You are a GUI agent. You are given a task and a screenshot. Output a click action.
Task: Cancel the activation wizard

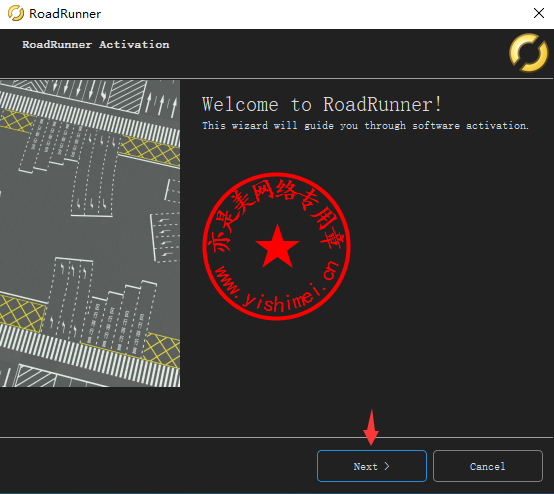coord(488,466)
